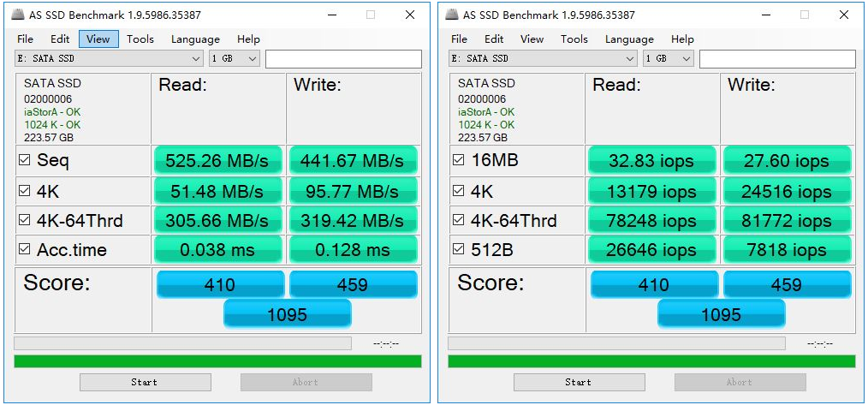Toggle the 16MB test checkbox

pos(458,161)
